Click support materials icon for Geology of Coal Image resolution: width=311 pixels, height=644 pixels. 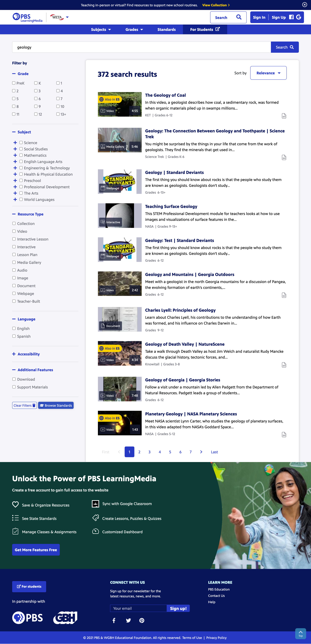pyautogui.click(x=284, y=116)
